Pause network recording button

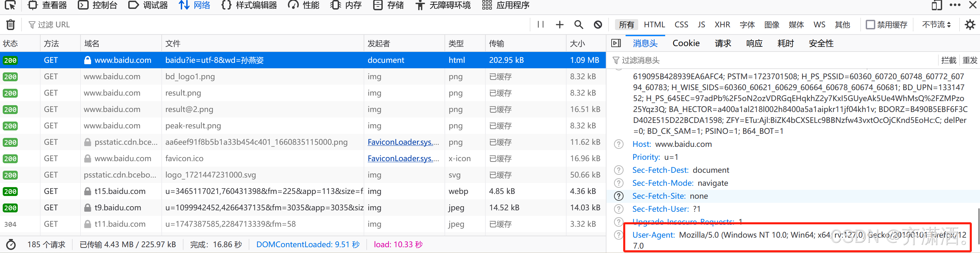click(x=541, y=25)
